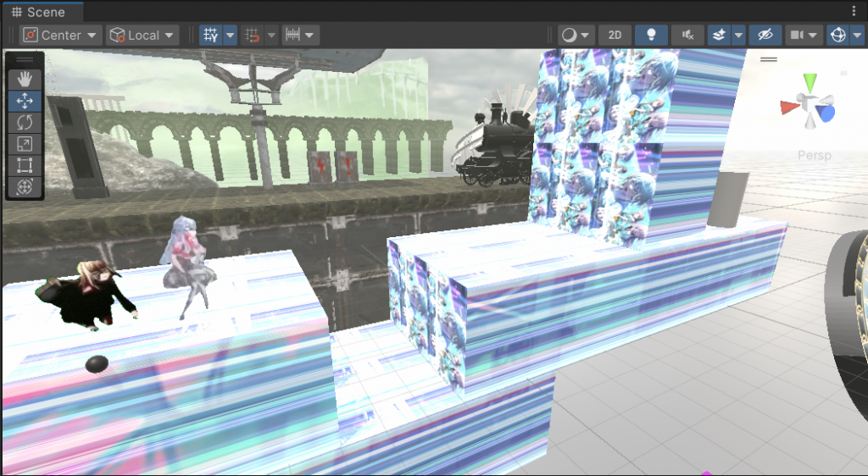Toggle grid visibility button
Viewport: 868px width, 476px height.
[211, 36]
